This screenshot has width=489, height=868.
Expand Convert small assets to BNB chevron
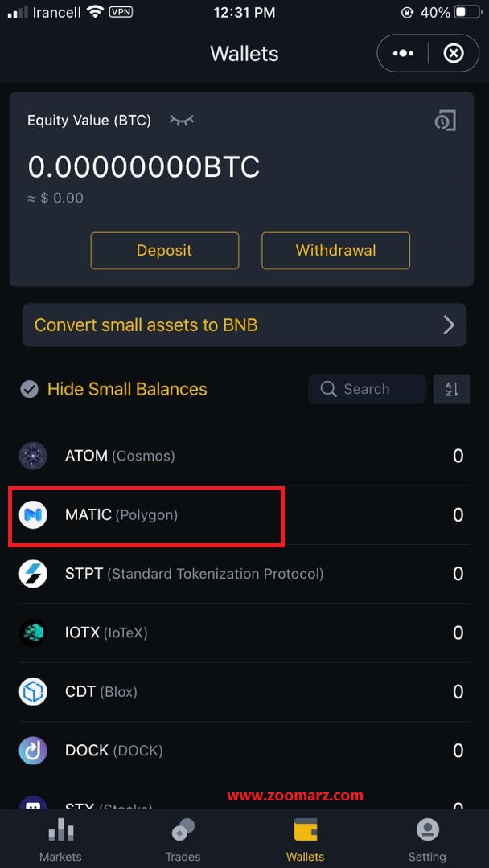pos(449,325)
